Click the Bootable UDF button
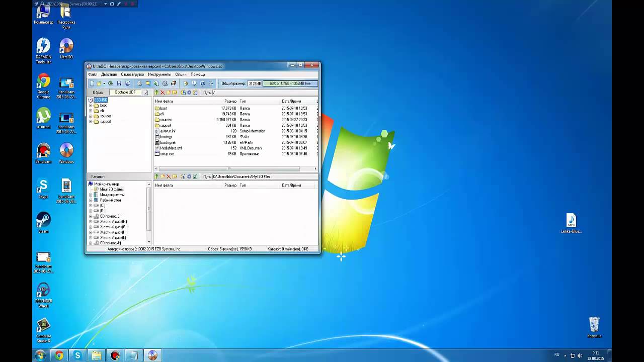Image resolution: width=644 pixels, height=362 pixels. coord(125,93)
